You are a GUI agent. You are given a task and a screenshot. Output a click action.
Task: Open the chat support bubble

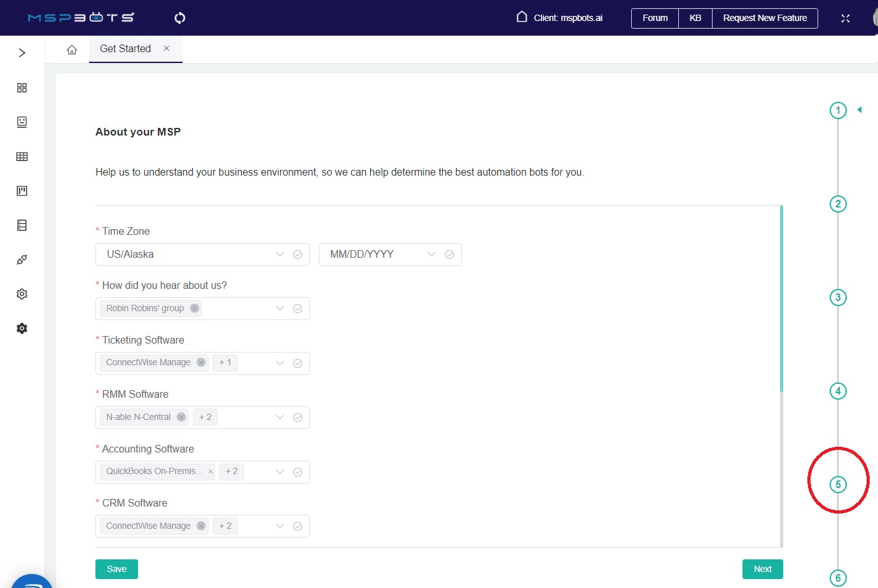click(32, 581)
